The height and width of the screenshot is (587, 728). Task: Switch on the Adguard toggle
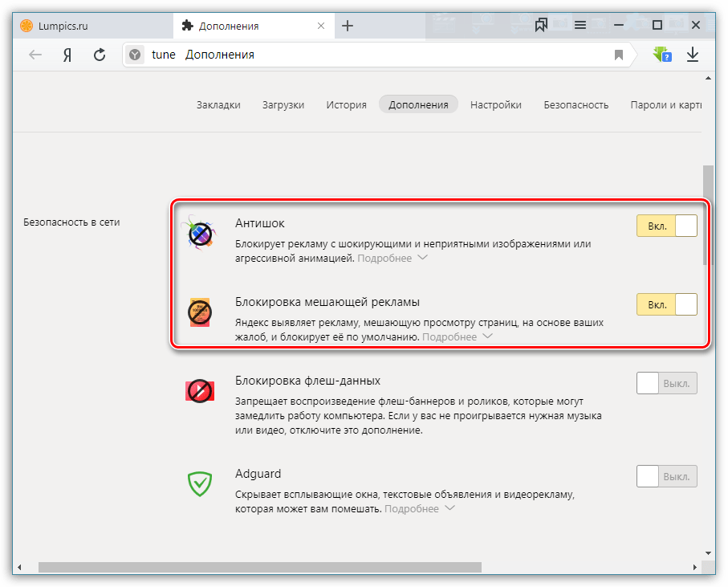coord(666,477)
